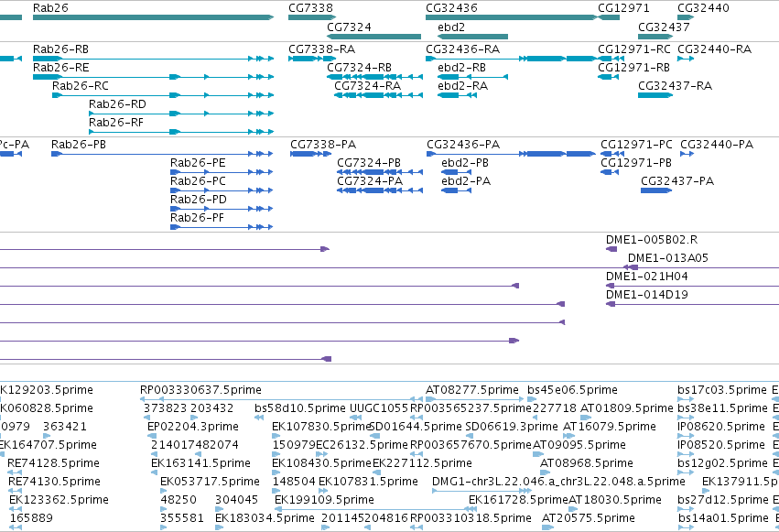This screenshot has width=779, height=532.
Task: Open transcript CG7324-RA
Action: pos(368,86)
